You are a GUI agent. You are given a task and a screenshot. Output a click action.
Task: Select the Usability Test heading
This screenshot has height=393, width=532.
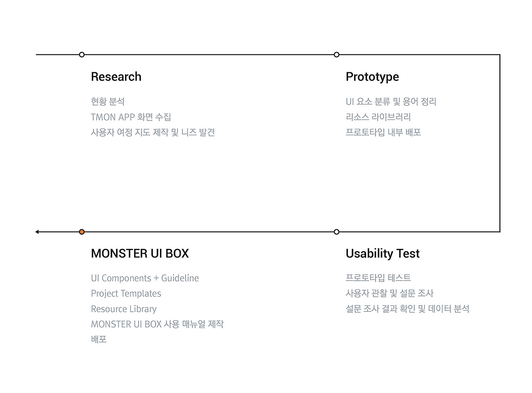(382, 254)
